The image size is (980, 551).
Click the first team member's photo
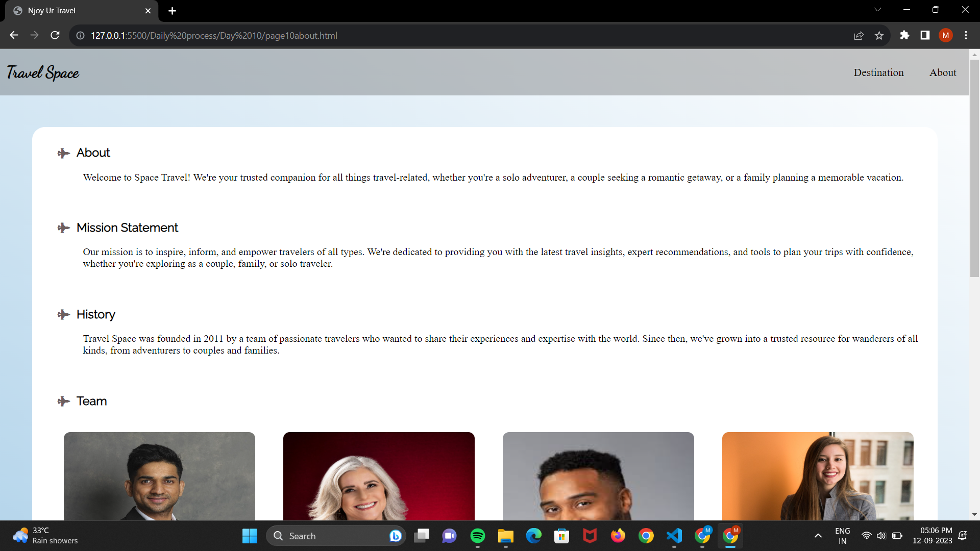(x=159, y=476)
